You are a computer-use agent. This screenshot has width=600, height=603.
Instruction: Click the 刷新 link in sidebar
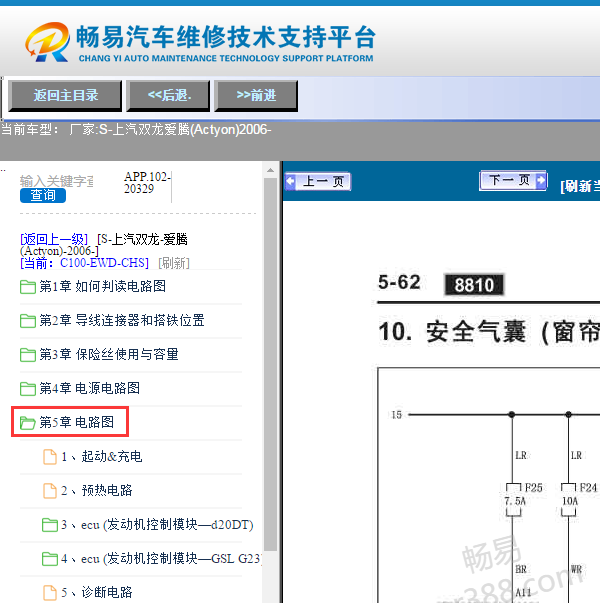coord(174,263)
